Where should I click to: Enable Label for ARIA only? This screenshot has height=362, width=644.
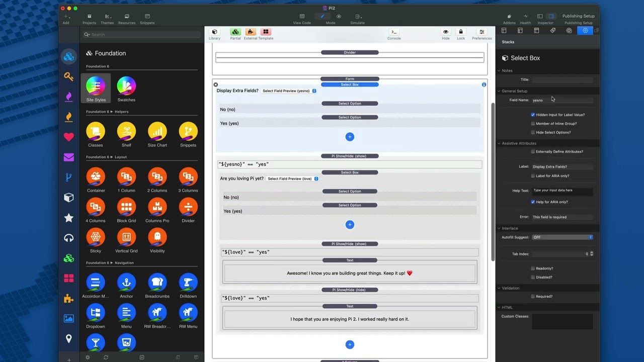[x=533, y=176]
